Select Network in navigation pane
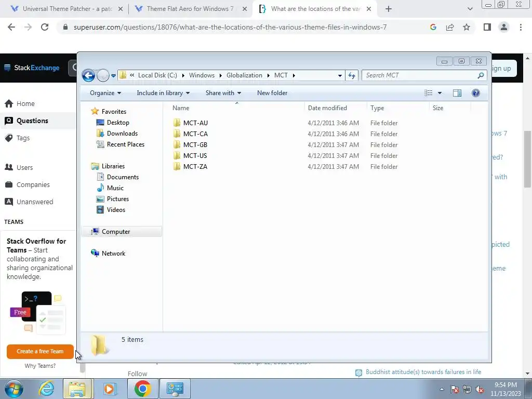This screenshot has width=532, height=399. coord(108,253)
